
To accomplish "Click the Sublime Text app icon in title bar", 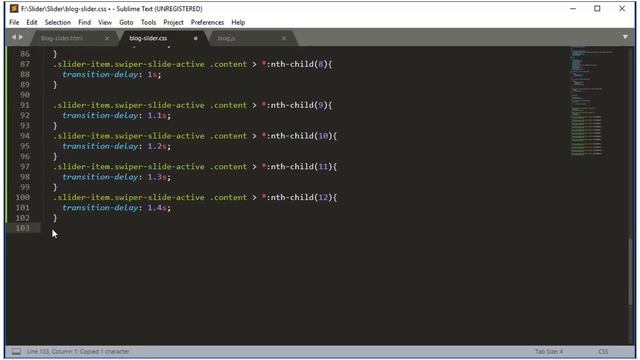I will click(14, 9).
